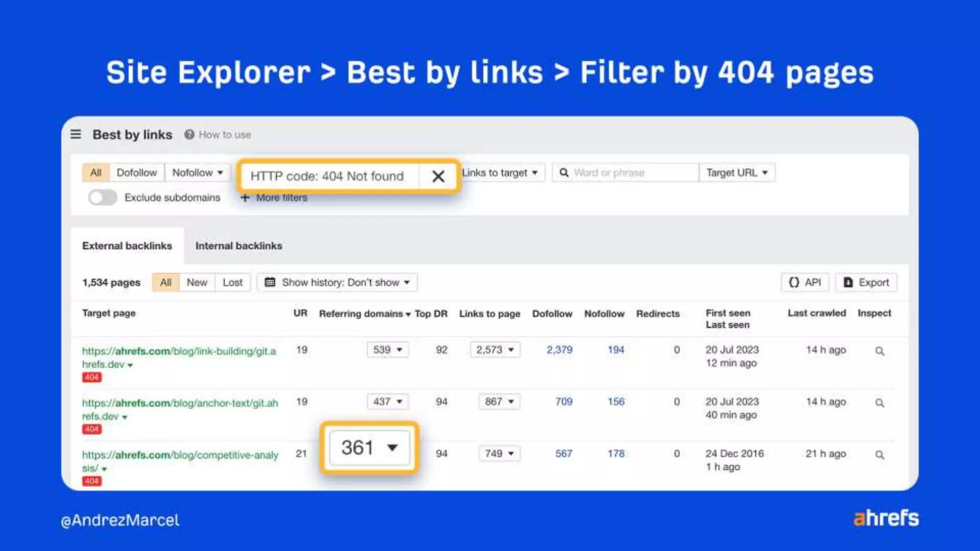Inspect the anchor-text/git.ahrefs.dev row
This screenshot has width=980, height=551.
pyautogui.click(x=880, y=403)
